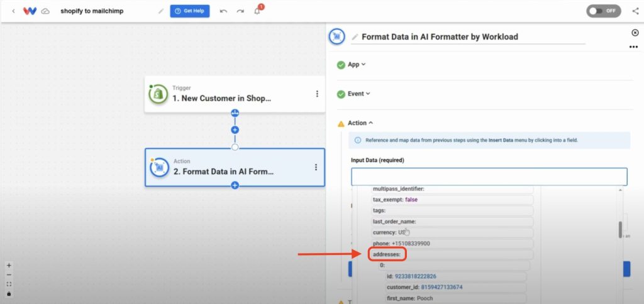Select the last_order_name field
This screenshot has height=304, width=644.
tap(452, 222)
